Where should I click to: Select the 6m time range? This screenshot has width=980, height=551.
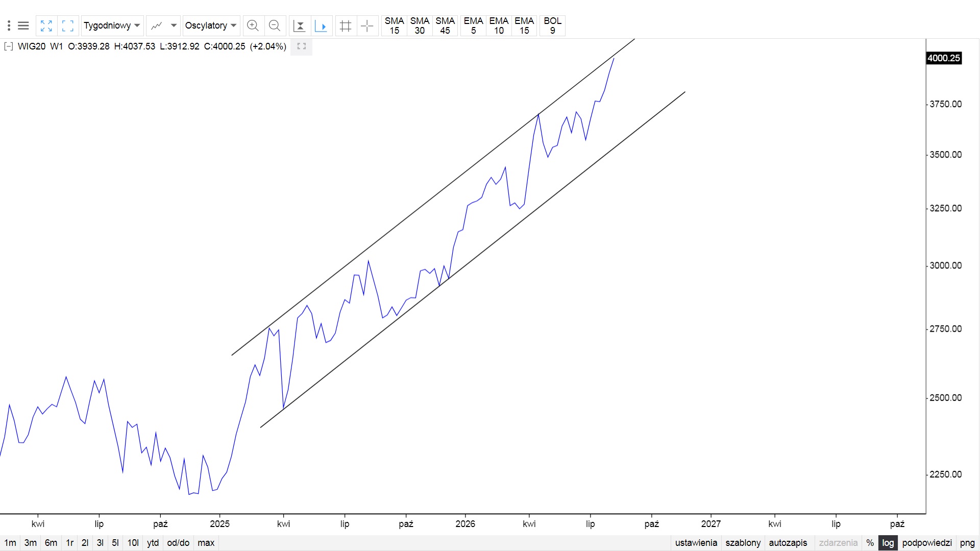click(51, 543)
